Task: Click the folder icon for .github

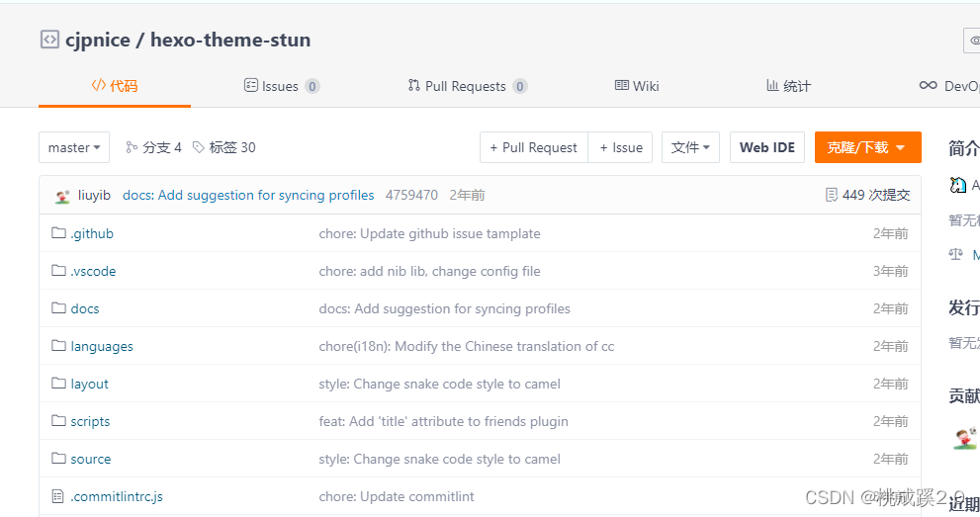Action: click(x=58, y=233)
